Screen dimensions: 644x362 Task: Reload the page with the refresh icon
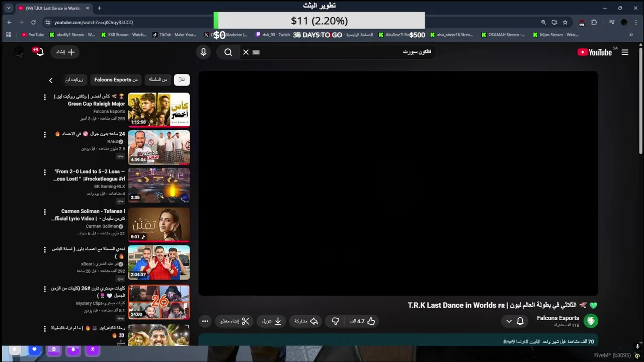tap(33, 22)
